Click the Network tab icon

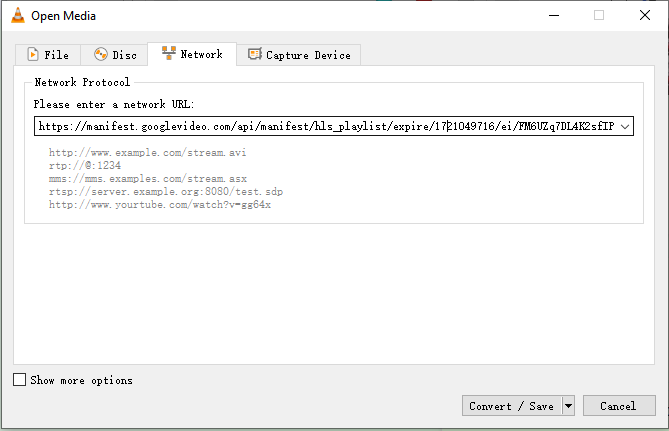168,54
